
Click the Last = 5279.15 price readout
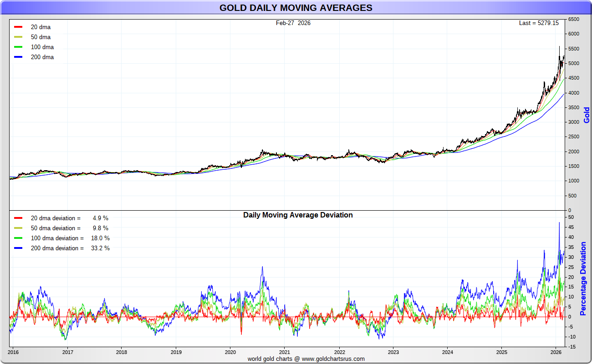tap(539, 23)
